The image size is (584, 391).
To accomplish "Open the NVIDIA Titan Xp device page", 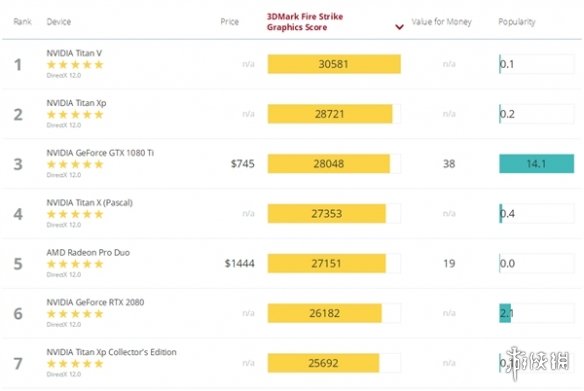I will click(x=76, y=103).
